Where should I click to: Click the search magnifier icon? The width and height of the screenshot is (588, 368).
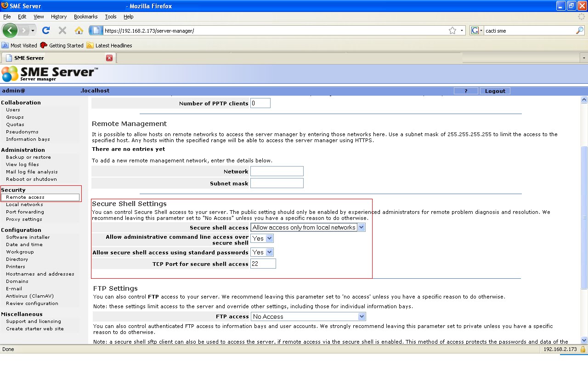580,31
